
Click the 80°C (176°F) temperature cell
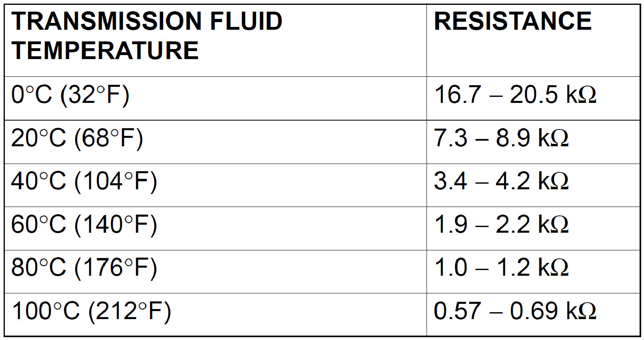point(84,268)
